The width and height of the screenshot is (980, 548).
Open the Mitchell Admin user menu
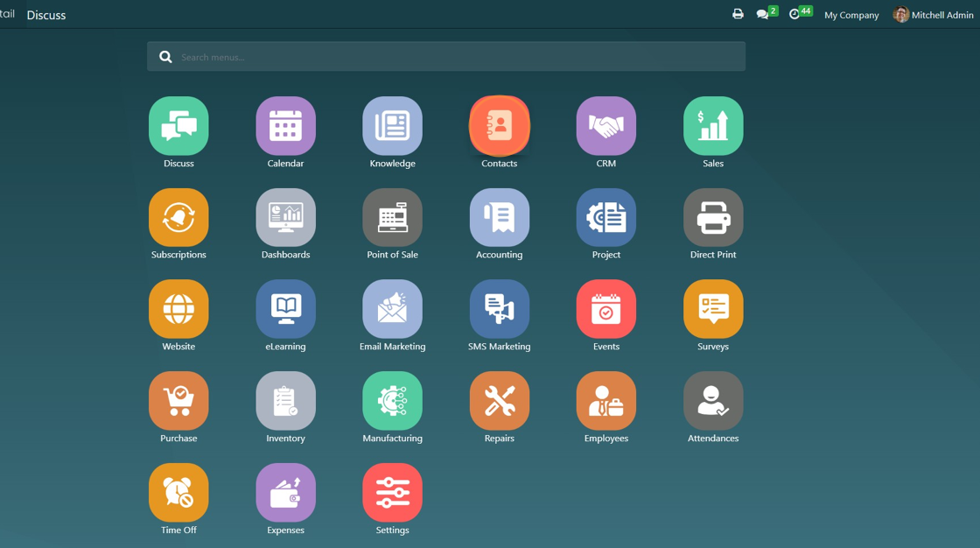tap(933, 14)
